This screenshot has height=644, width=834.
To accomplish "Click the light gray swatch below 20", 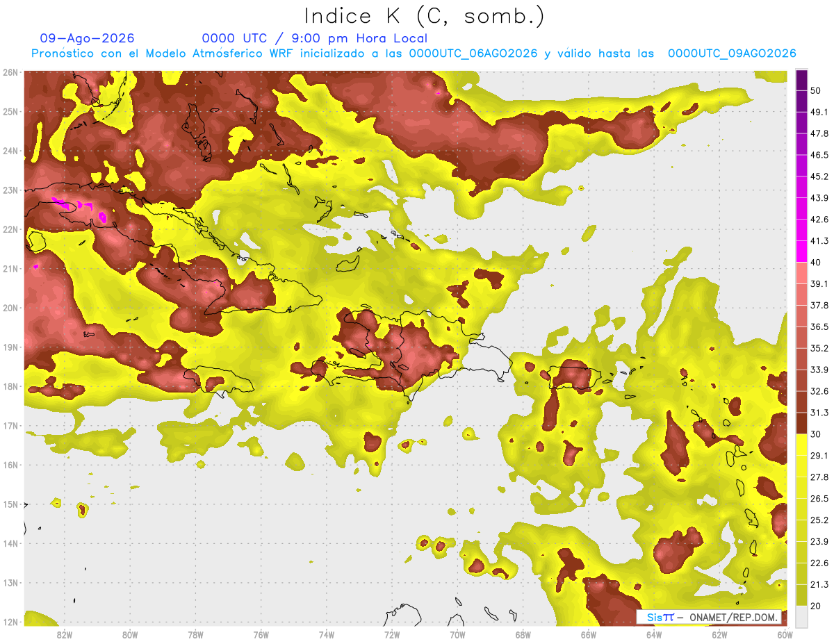I will [x=801, y=616].
